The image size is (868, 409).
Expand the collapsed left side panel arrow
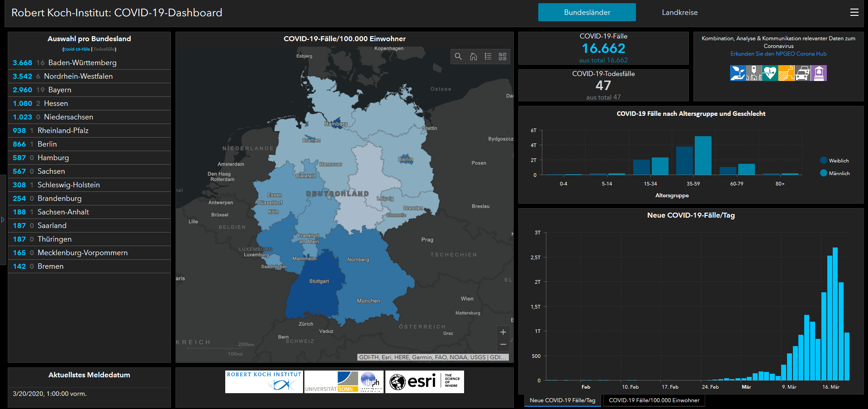click(x=3, y=220)
